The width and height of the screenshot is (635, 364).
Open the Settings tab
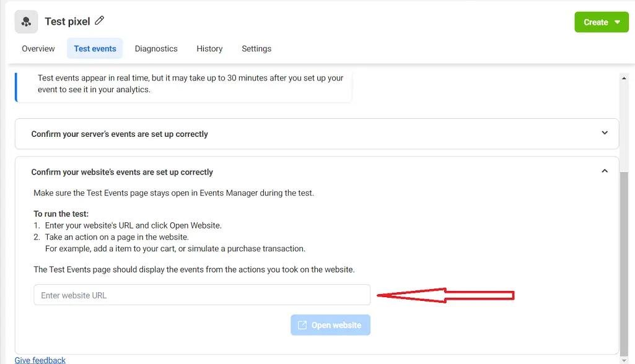(x=256, y=48)
